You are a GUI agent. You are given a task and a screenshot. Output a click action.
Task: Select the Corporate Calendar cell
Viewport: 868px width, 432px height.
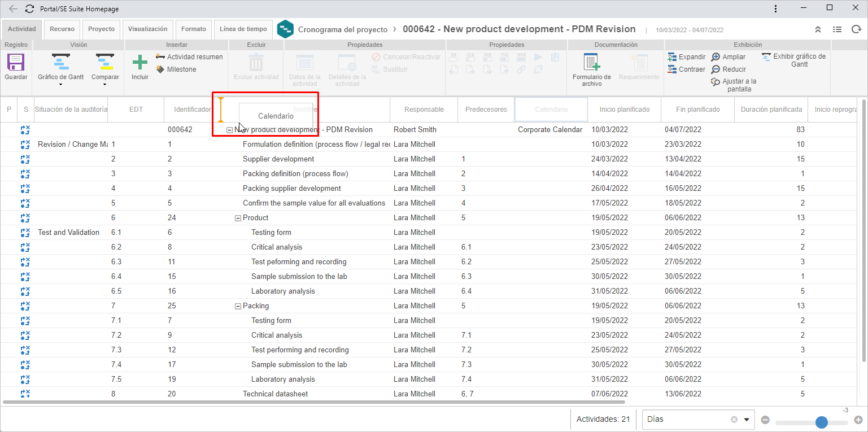[x=550, y=129]
